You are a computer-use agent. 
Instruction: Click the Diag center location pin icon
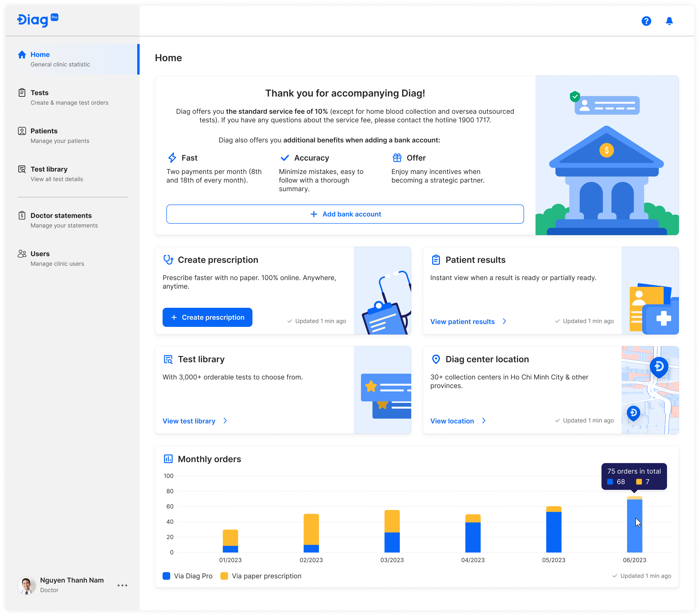pos(436,359)
